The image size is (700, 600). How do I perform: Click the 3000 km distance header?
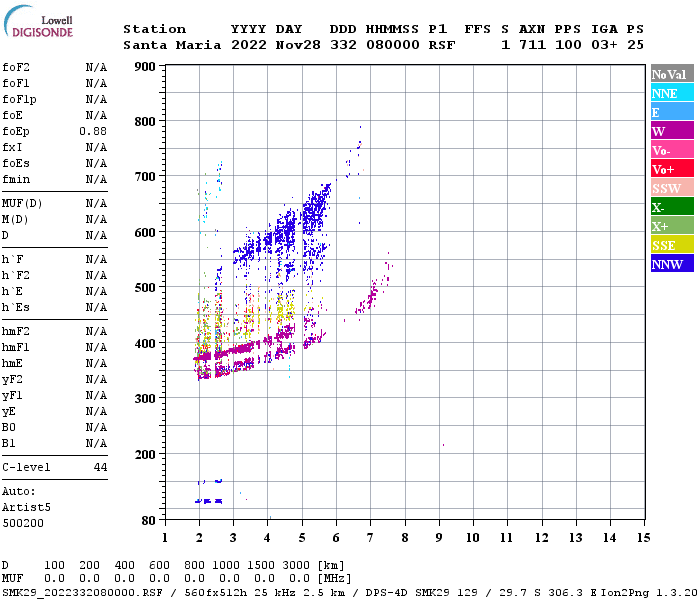click(296, 565)
